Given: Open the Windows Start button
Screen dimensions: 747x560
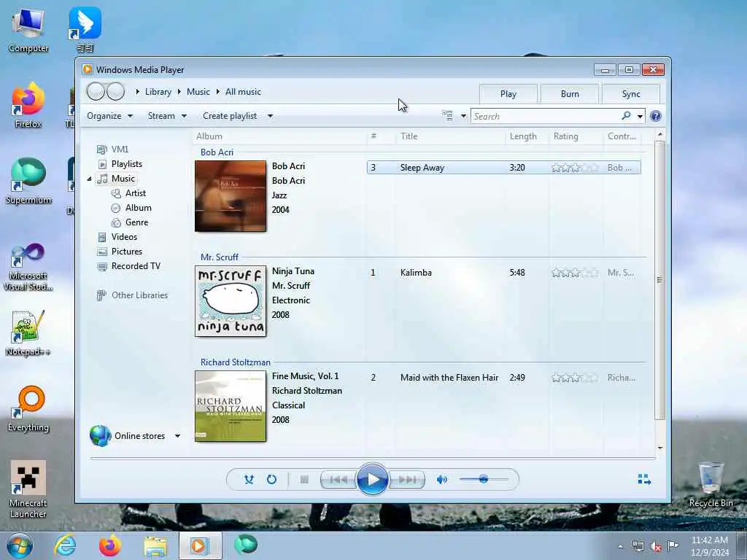Looking at the screenshot, I should [20, 545].
